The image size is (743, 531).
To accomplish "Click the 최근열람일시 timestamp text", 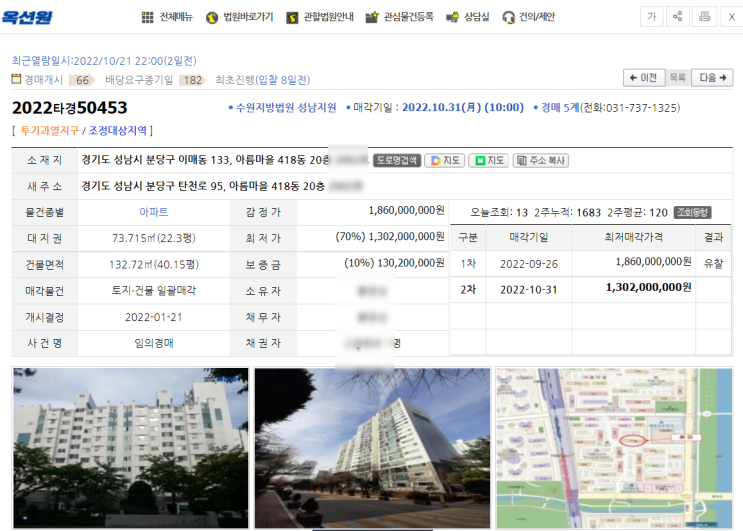I will coord(104,61).
